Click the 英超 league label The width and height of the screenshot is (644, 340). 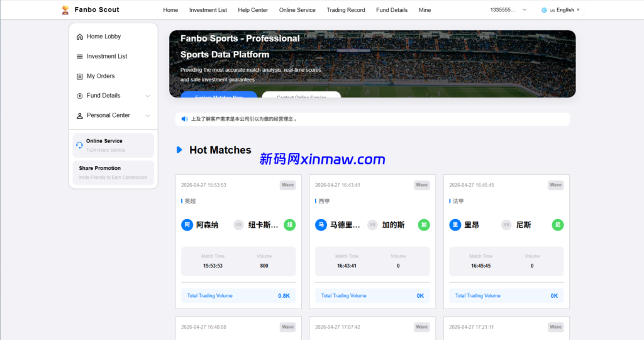pos(190,201)
